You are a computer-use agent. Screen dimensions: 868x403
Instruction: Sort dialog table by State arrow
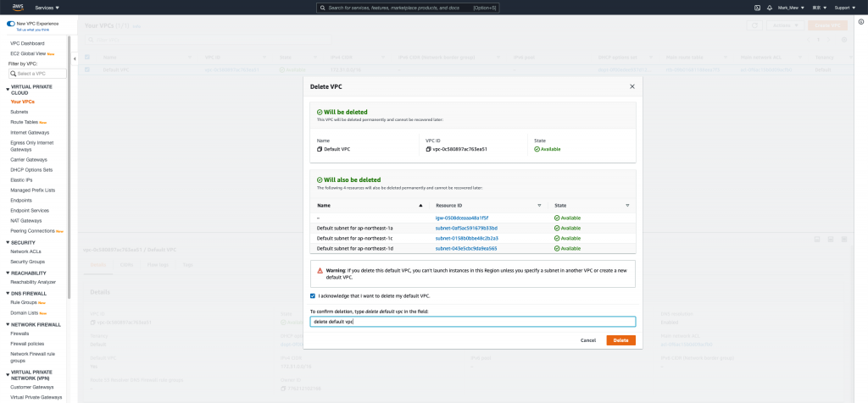(627, 205)
